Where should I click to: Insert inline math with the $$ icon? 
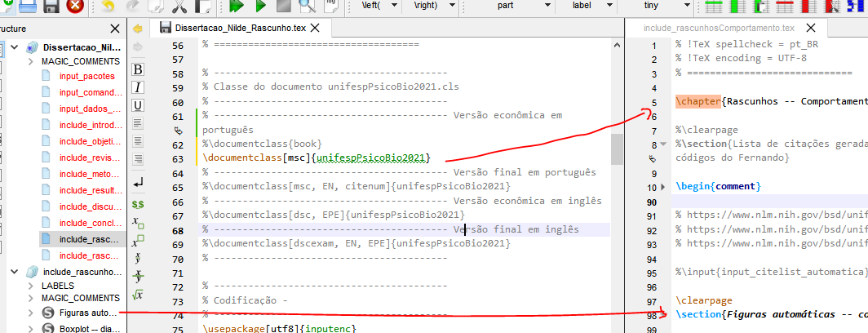point(138,205)
